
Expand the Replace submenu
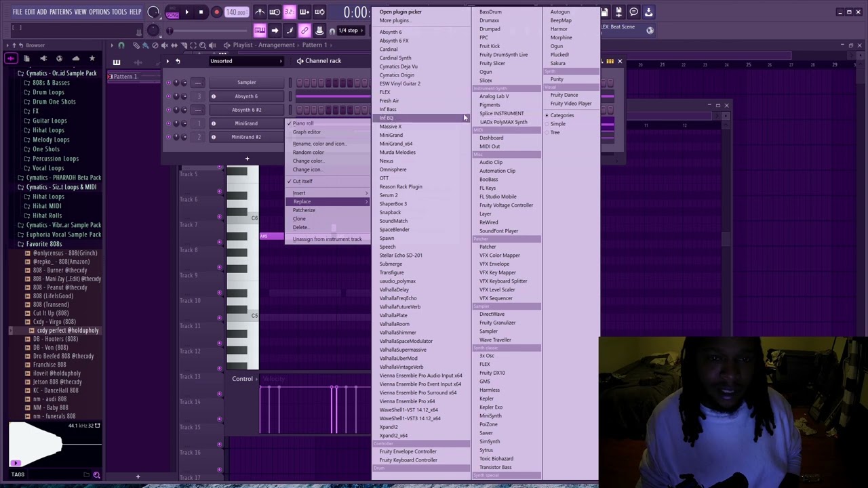[327, 201]
